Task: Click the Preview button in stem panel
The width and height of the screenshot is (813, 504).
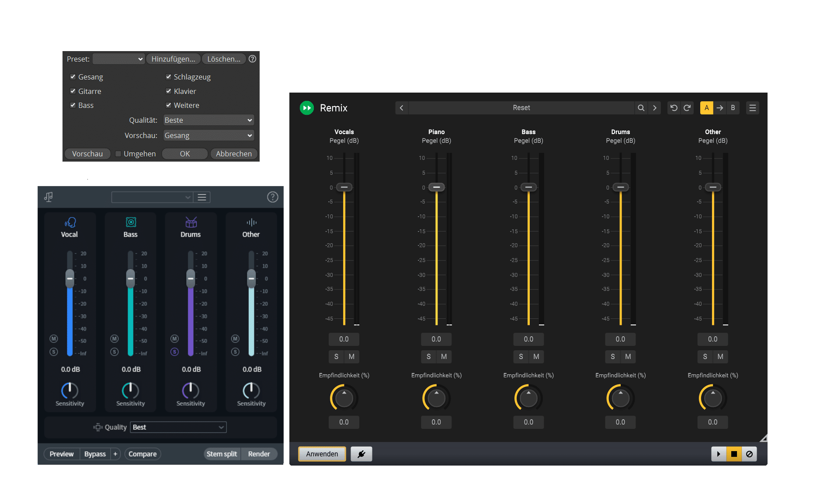Action: [62, 454]
